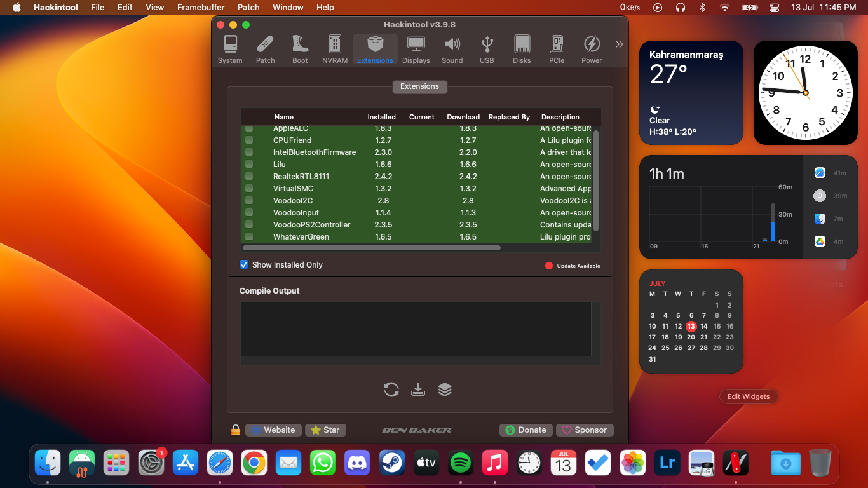The height and width of the screenshot is (488, 868).
Task: Open the Patch menu in menu bar
Action: tap(248, 7)
